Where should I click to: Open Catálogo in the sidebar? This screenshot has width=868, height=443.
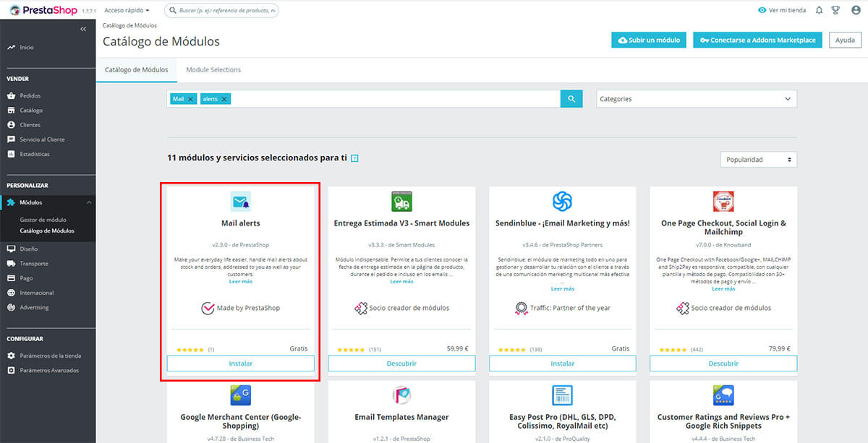(x=31, y=111)
